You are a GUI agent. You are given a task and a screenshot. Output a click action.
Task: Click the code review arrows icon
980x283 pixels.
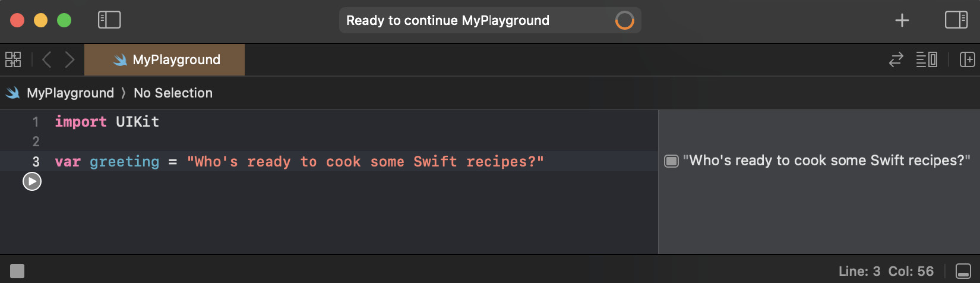coord(896,59)
